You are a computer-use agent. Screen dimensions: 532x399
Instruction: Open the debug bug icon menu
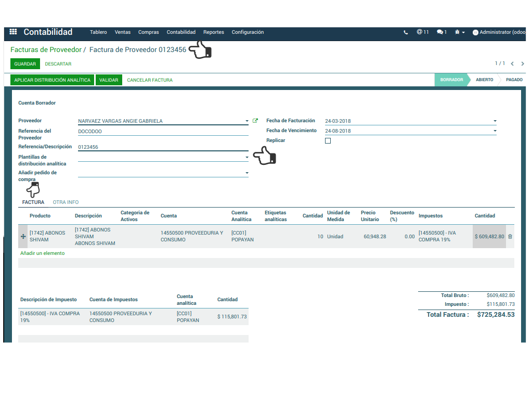tap(459, 32)
